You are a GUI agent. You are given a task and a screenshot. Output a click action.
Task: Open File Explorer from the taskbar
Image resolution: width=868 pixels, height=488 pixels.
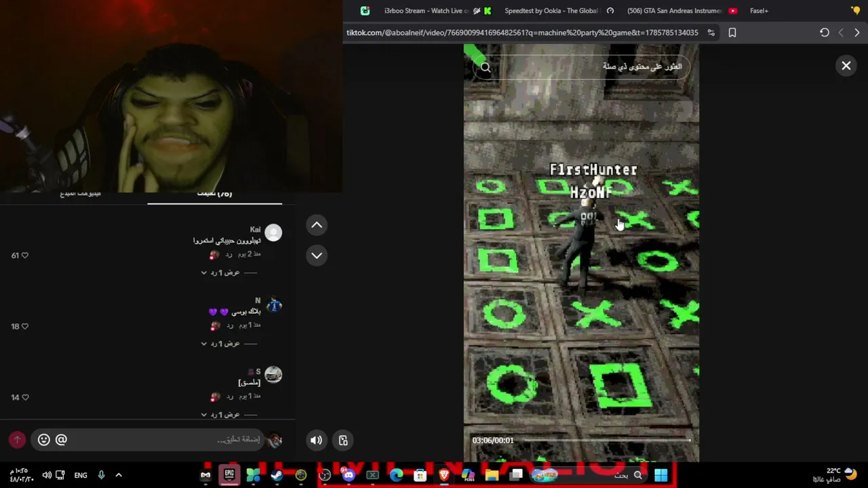tap(492, 475)
